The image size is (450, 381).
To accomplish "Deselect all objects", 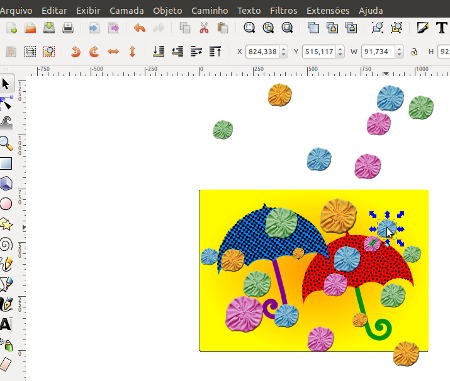I will [x=49, y=52].
